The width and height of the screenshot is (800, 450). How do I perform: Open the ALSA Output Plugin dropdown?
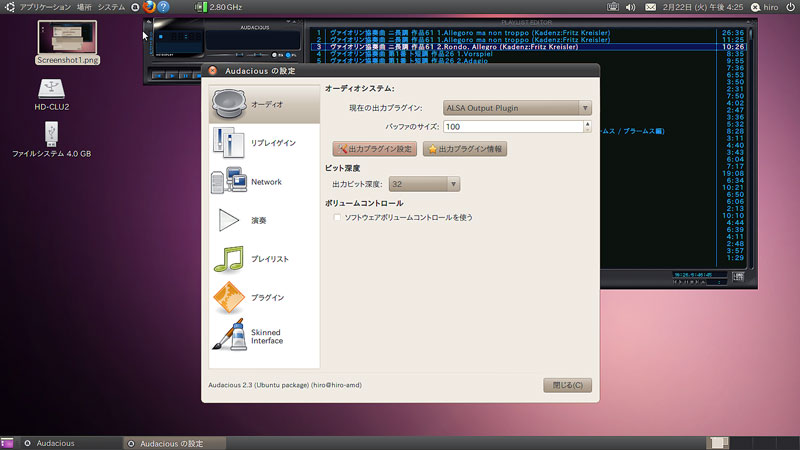517,108
